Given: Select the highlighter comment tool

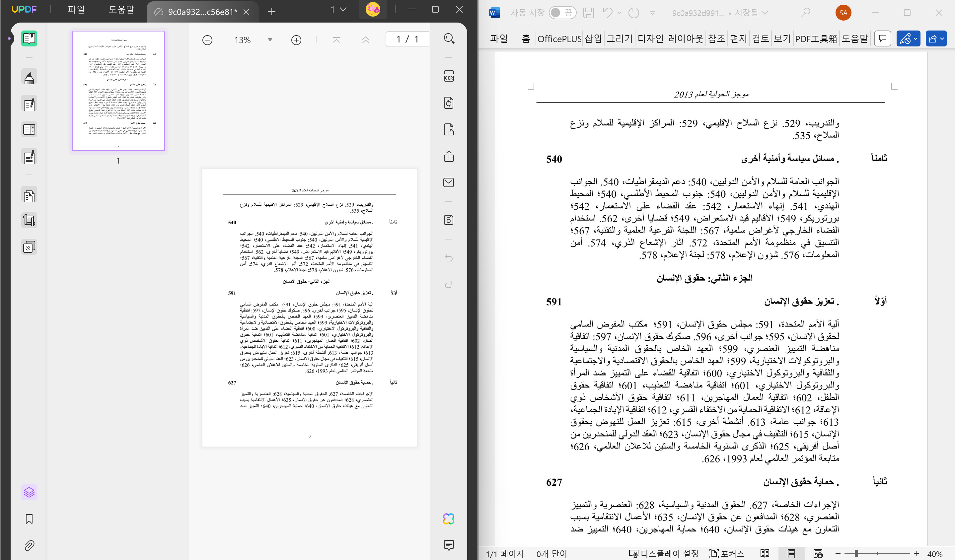Looking at the screenshot, I should [29, 78].
